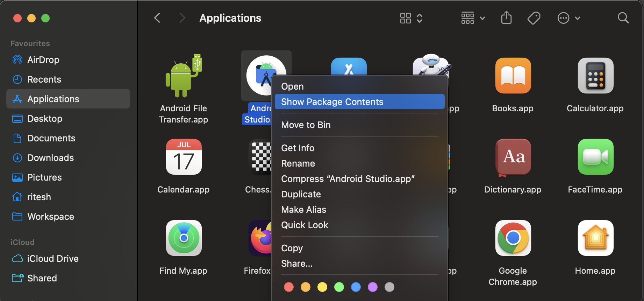644x301 pixels.
Task: Open Downloads in the sidebar
Action: pos(68,158)
